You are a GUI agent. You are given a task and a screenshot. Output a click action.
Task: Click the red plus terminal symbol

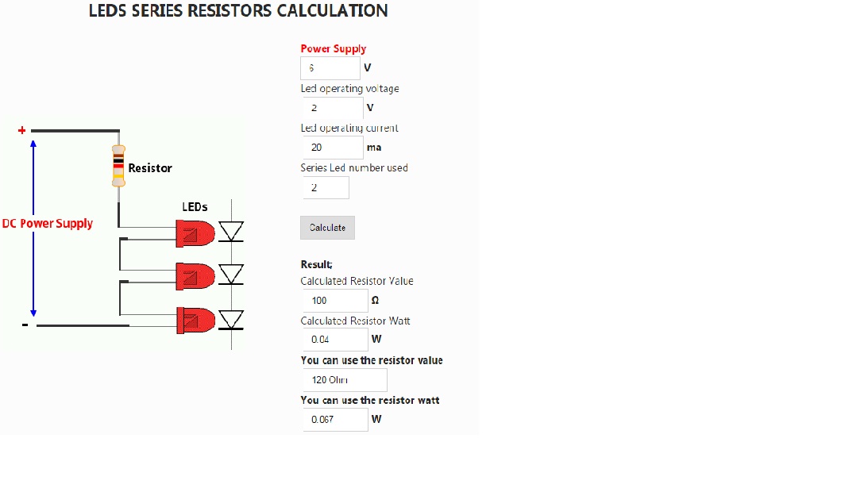[x=21, y=130]
